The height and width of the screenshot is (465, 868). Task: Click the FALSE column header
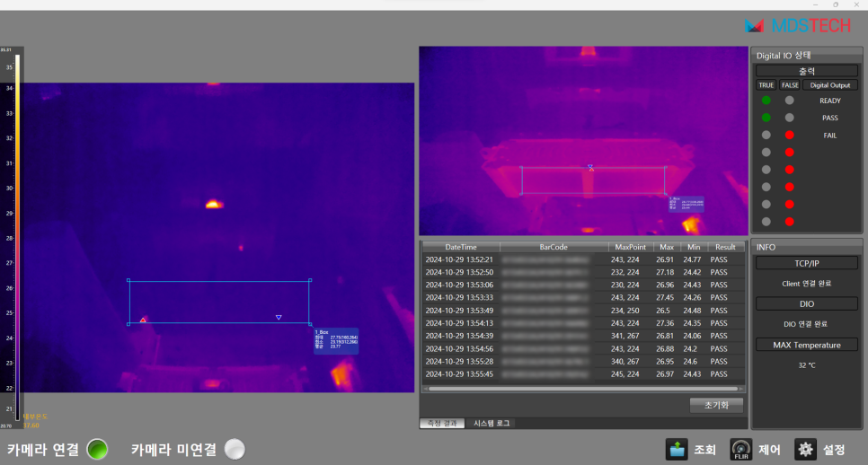tap(790, 85)
